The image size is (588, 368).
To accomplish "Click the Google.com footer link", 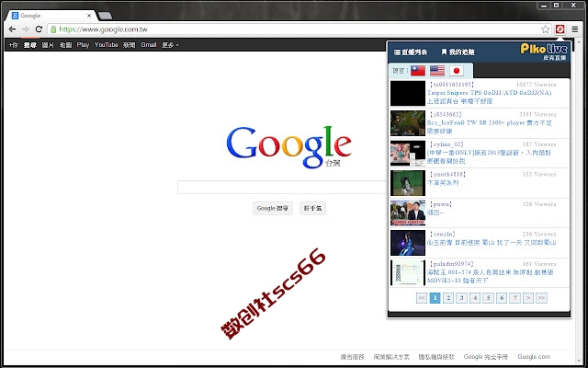I will point(534,357).
